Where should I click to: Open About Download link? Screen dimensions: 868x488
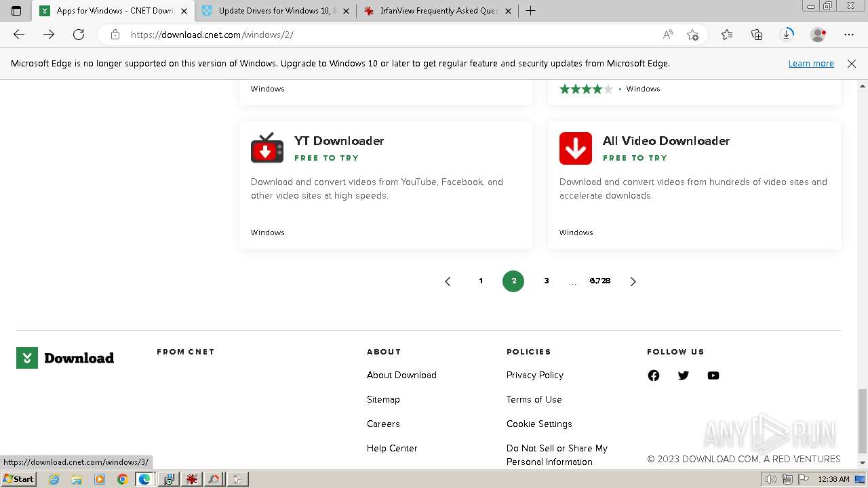pos(401,375)
